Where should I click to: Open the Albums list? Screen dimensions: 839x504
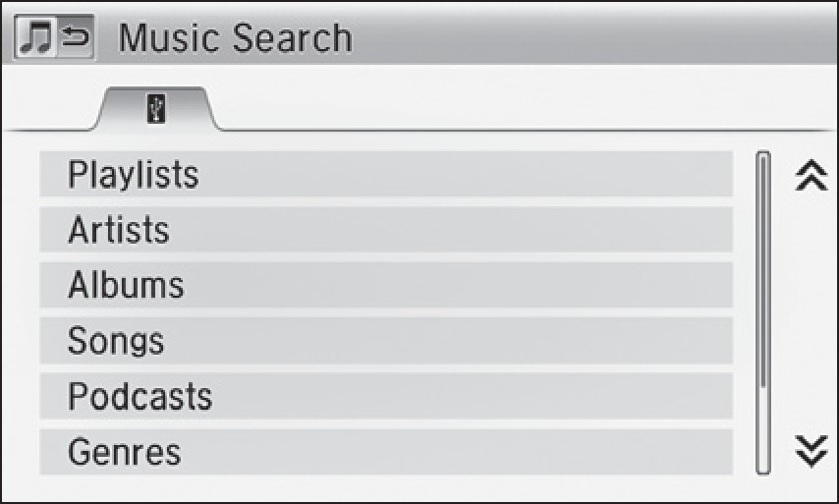(x=386, y=285)
